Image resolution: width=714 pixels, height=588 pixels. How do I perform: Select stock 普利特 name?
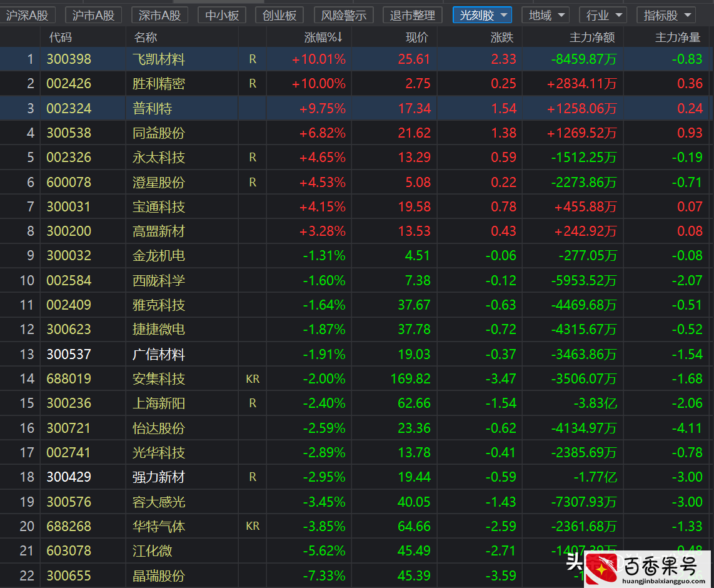(x=152, y=108)
